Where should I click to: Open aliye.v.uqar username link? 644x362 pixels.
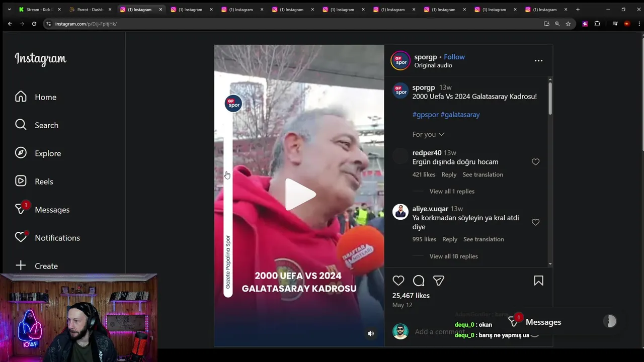[x=430, y=209]
